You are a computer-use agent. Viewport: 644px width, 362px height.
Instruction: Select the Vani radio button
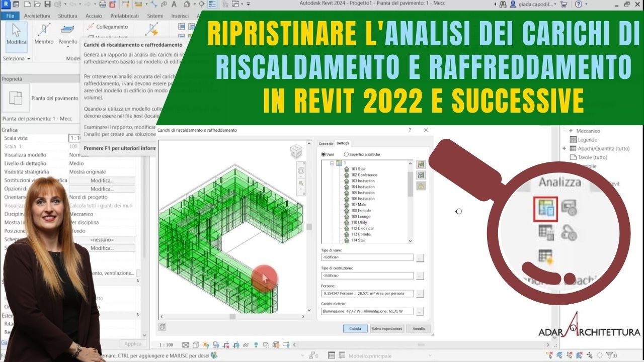pyautogui.click(x=324, y=154)
